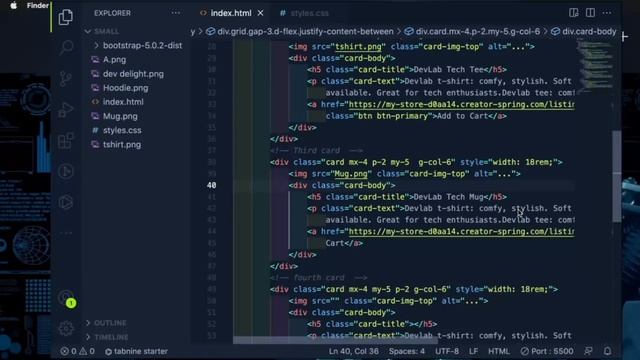The image size is (640, 360).
Task: Click the EXPLORER panel title
Action: tap(112, 13)
